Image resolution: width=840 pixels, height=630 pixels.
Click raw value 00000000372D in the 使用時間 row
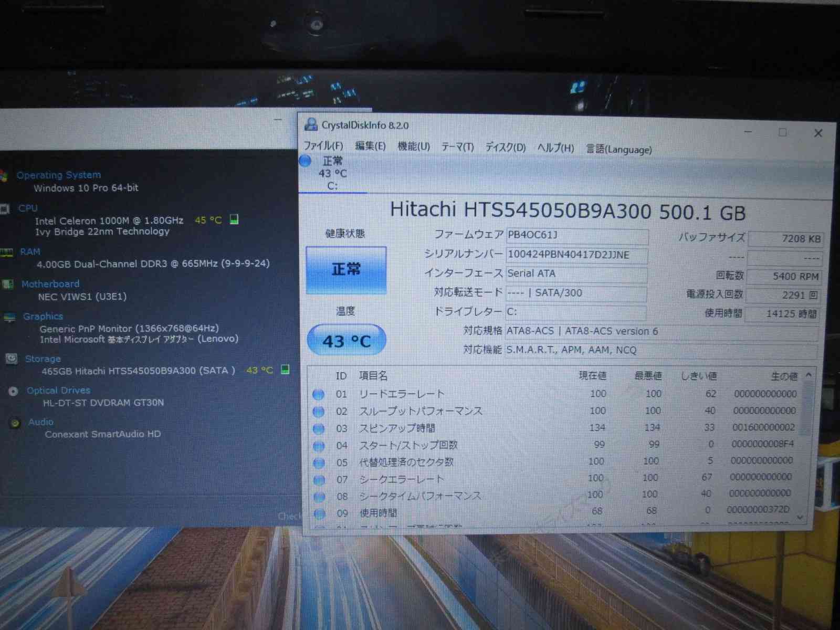758,510
